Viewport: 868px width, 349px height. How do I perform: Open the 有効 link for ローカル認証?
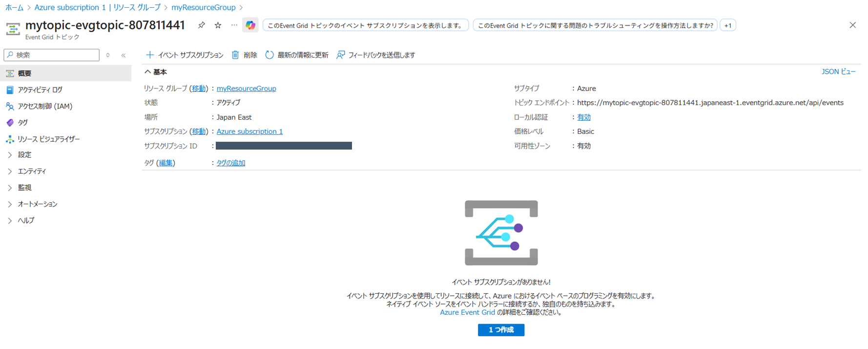point(584,117)
